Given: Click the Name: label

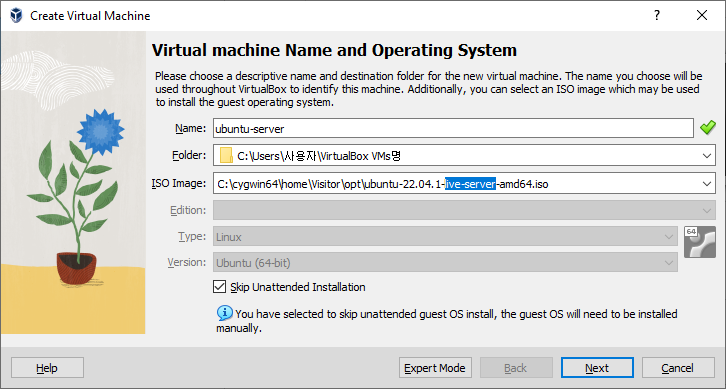Looking at the screenshot, I should (190, 128).
